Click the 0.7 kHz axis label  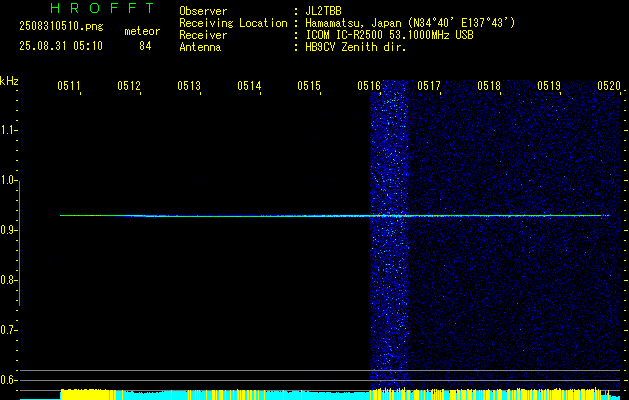pyautogui.click(x=8, y=330)
